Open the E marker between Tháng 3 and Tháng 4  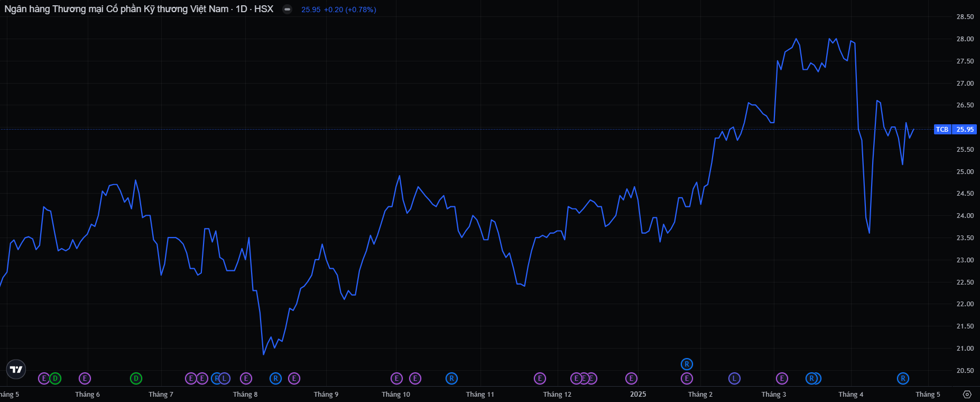[782, 378]
